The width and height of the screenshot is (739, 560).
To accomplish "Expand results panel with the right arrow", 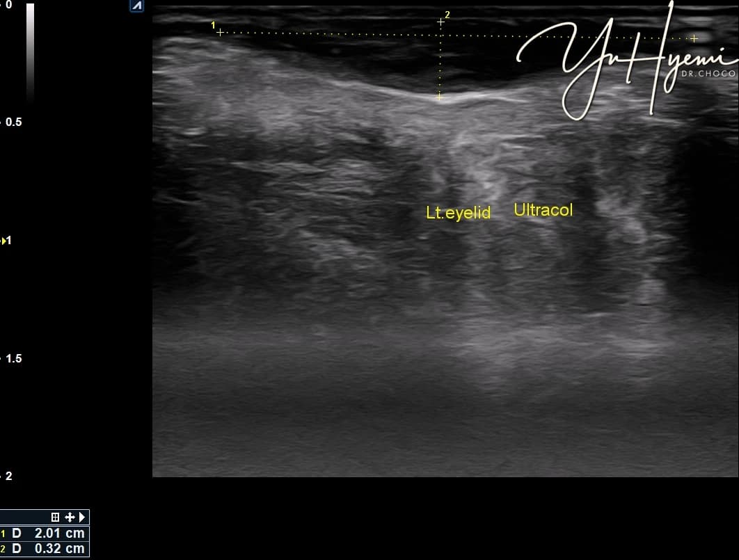I will [x=82, y=517].
